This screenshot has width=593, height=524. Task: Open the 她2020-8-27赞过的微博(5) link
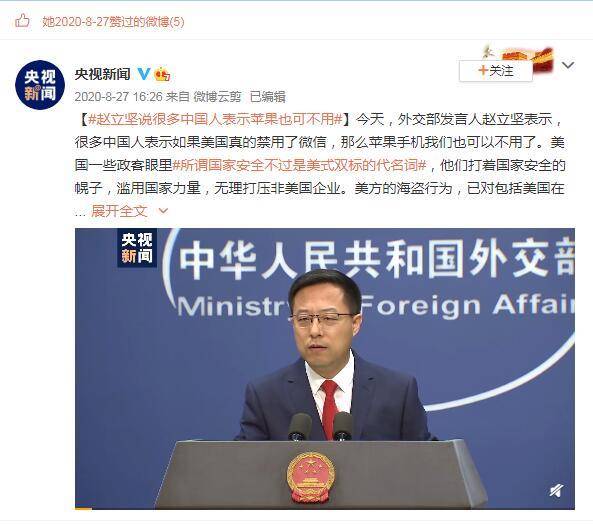[113, 22]
